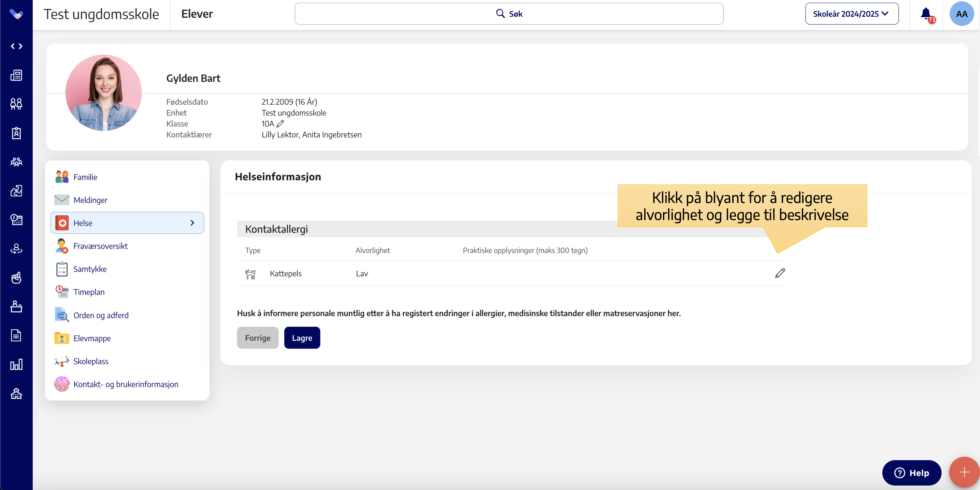Viewport: 980px width, 490px height.
Task: Open the bar chart statistics sidebar icon
Action: click(x=16, y=364)
